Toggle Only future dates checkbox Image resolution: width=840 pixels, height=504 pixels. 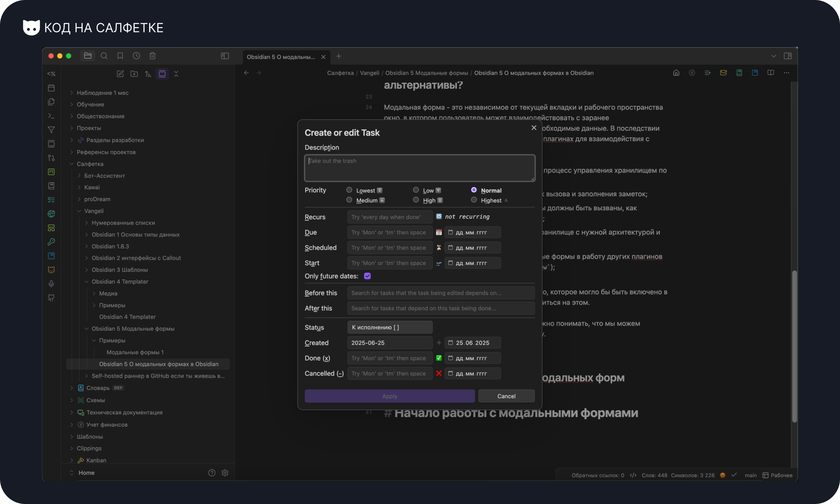[x=367, y=276]
